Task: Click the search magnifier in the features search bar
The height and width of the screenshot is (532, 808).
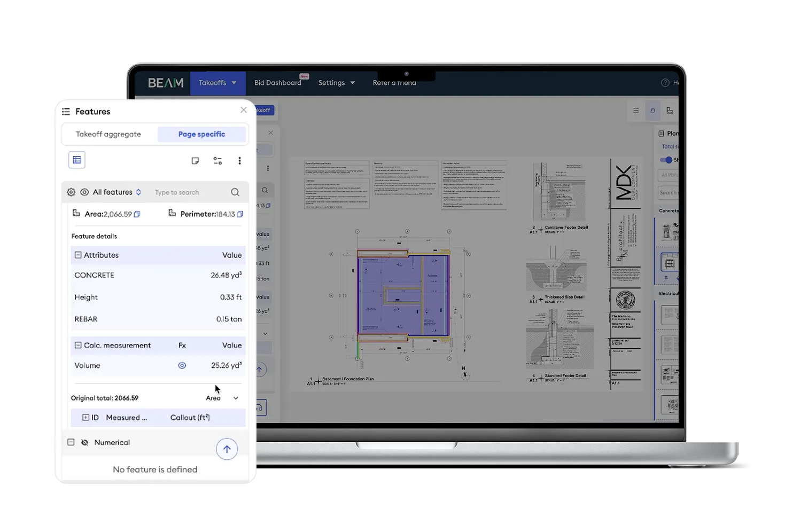Action: point(235,192)
